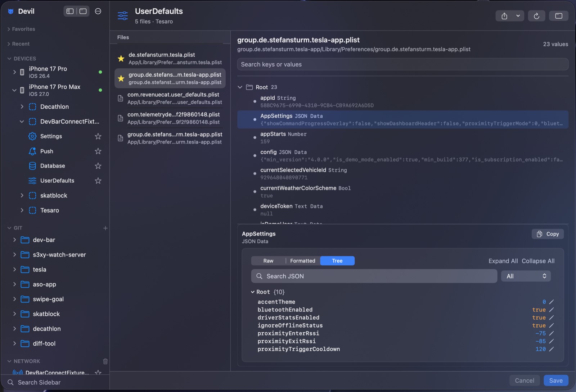Focus the Search JSON field
The width and height of the screenshot is (576, 392).
click(374, 276)
